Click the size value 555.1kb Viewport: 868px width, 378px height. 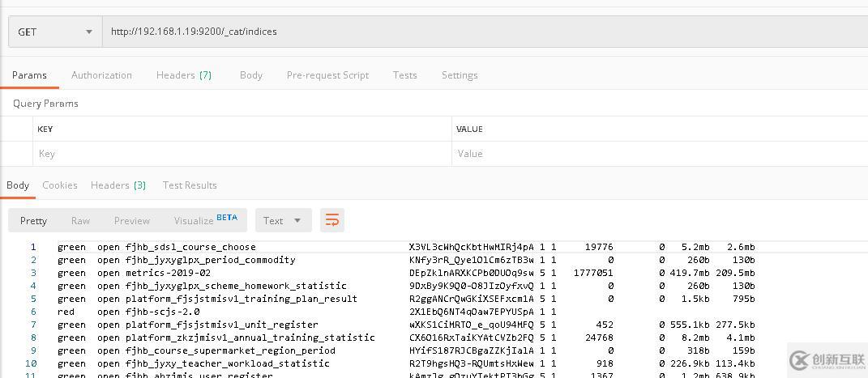689,325
